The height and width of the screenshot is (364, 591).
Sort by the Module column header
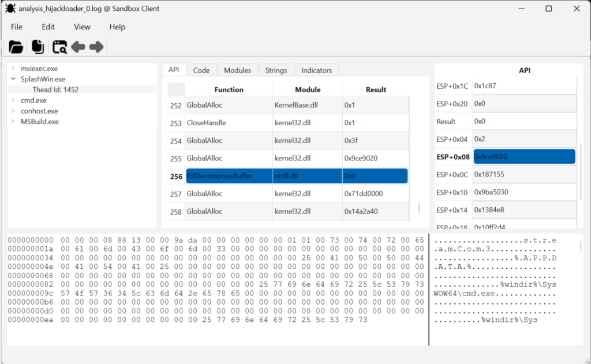308,89
